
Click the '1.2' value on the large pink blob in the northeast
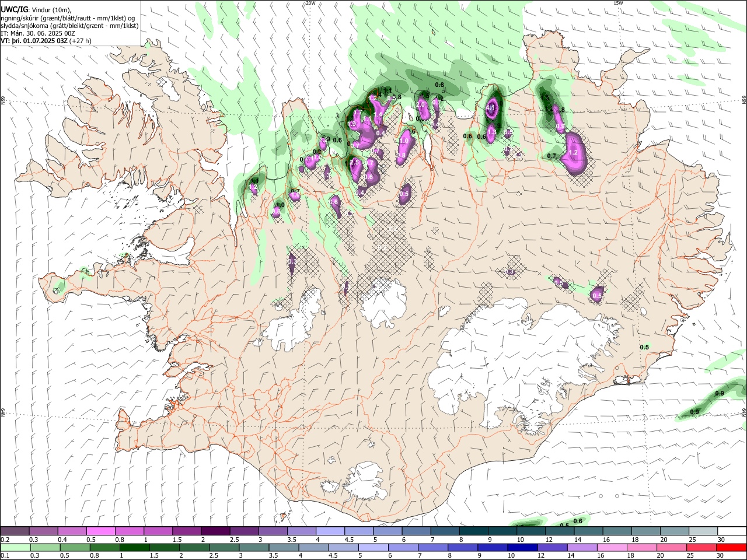(573, 153)
